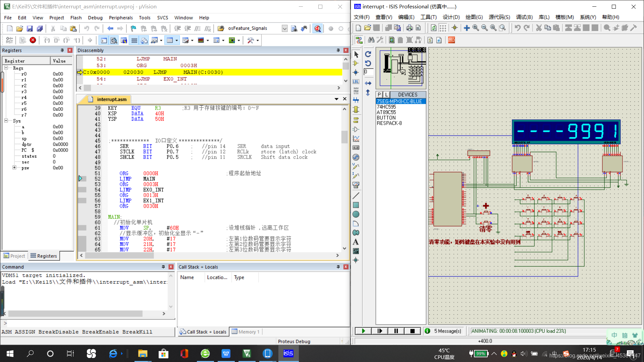Select the Bus mode tool in ISIS

(356, 100)
